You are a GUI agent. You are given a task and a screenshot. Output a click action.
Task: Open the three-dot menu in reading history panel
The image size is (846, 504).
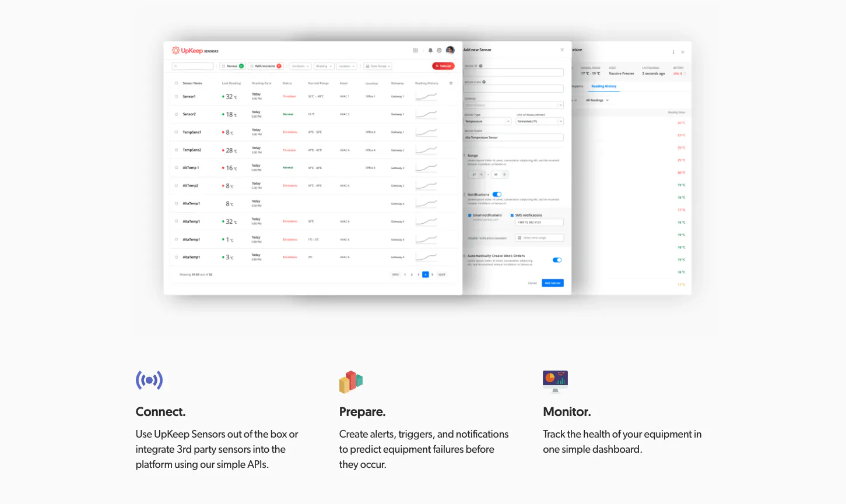click(673, 52)
